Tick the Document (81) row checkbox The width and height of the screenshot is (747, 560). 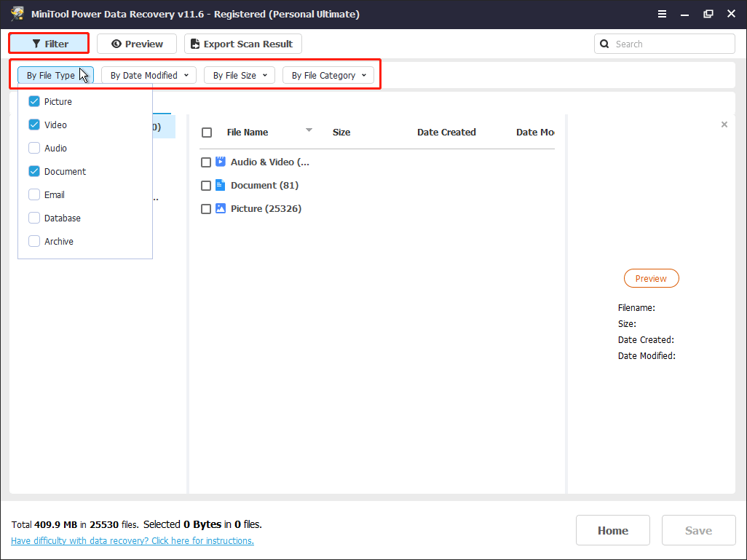click(x=206, y=186)
